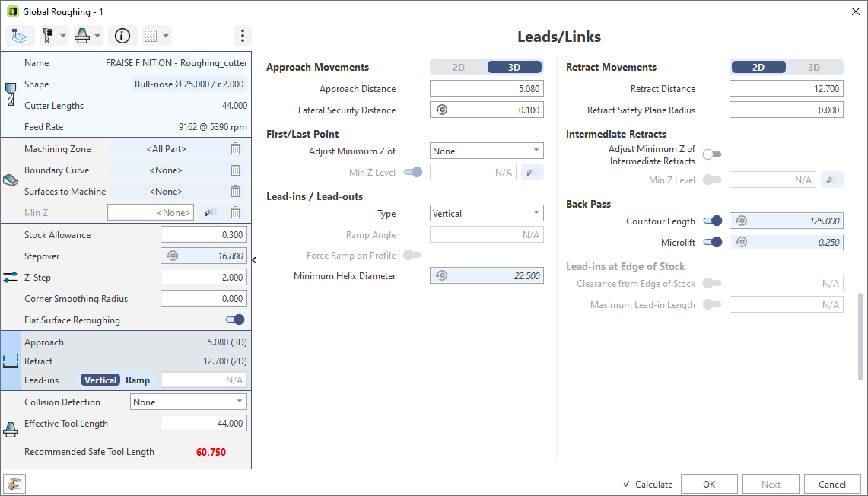Click the macro script icon at bottom left

coord(14,484)
